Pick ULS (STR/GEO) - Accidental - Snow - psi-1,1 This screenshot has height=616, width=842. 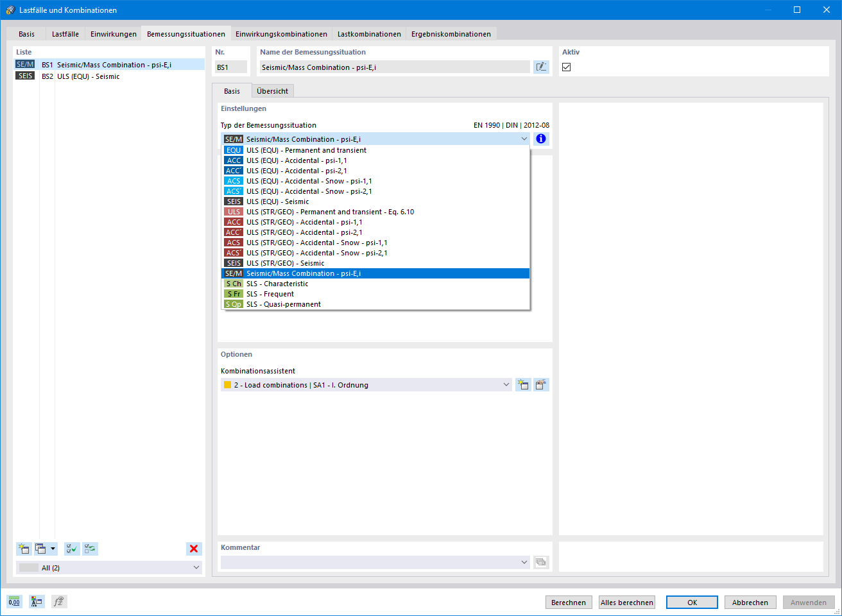click(x=376, y=243)
